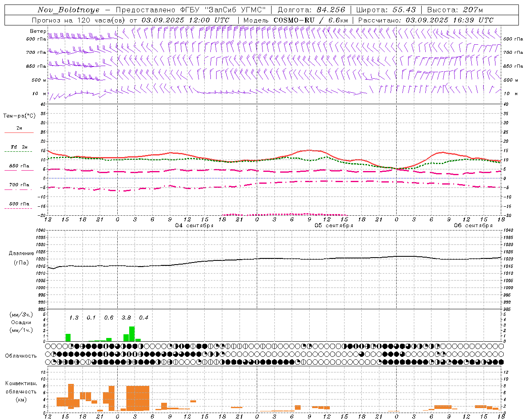Click the black surface pressure curve
This screenshot has width=525, height=420.
point(275,258)
